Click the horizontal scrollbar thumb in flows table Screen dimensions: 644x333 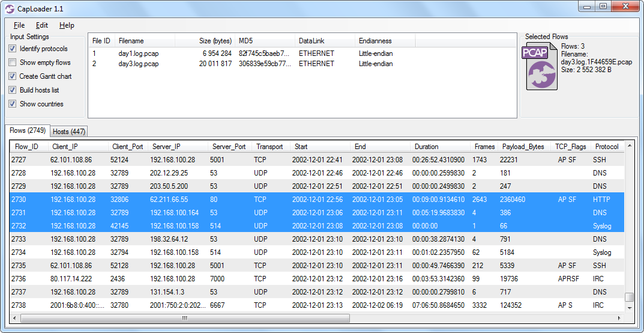tap(185, 318)
